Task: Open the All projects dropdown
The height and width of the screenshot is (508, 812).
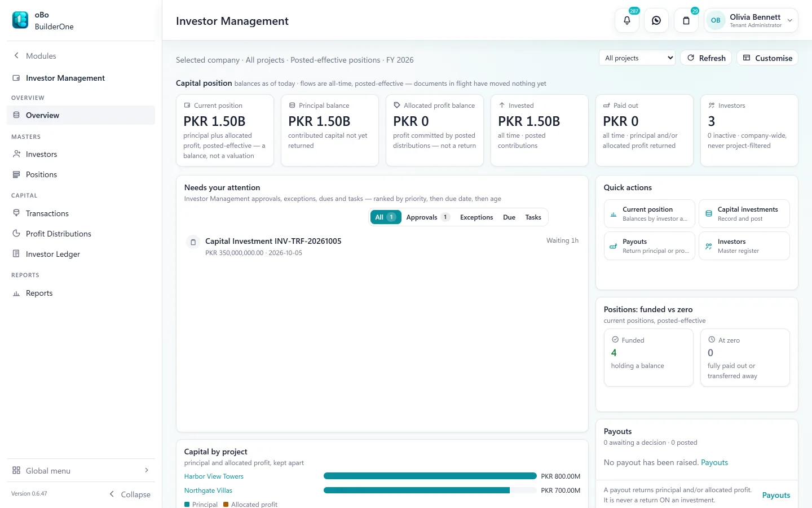Action: pyautogui.click(x=637, y=58)
